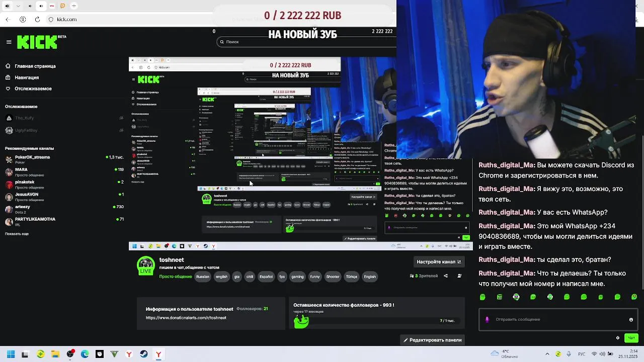Click the Поиск search field
644x362 pixels.
click(x=307, y=42)
